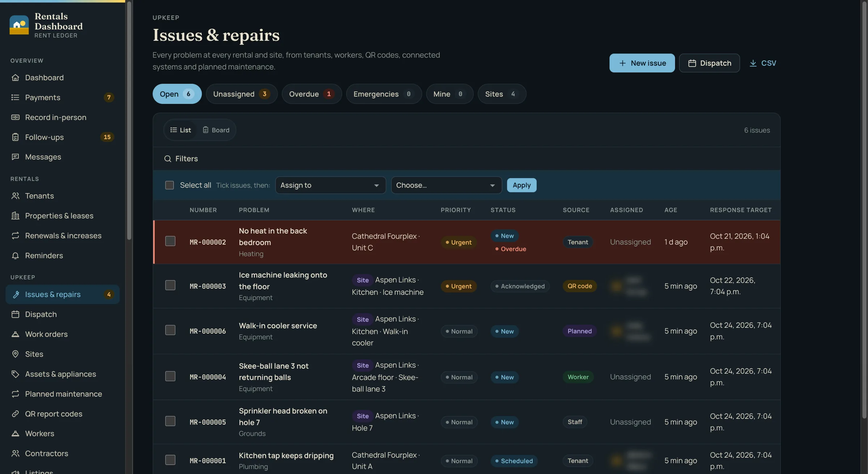Image resolution: width=868 pixels, height=474 pixels.
Task: Click the Apply bulk action button
Action: tap(522, 185)
